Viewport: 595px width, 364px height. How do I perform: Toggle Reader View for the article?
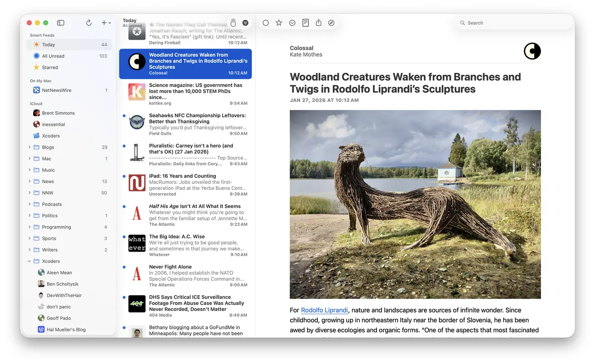click(x=305, y=23)
